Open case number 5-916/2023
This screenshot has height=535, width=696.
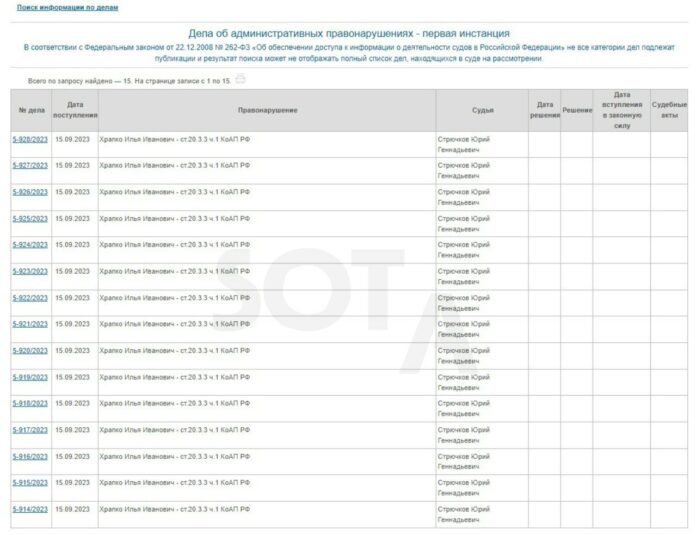(x=30, y=456)
